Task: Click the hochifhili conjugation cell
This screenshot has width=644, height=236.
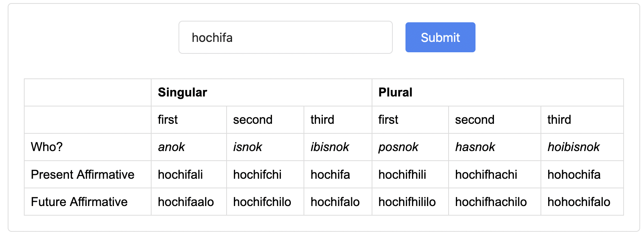Action: [402, 175]
